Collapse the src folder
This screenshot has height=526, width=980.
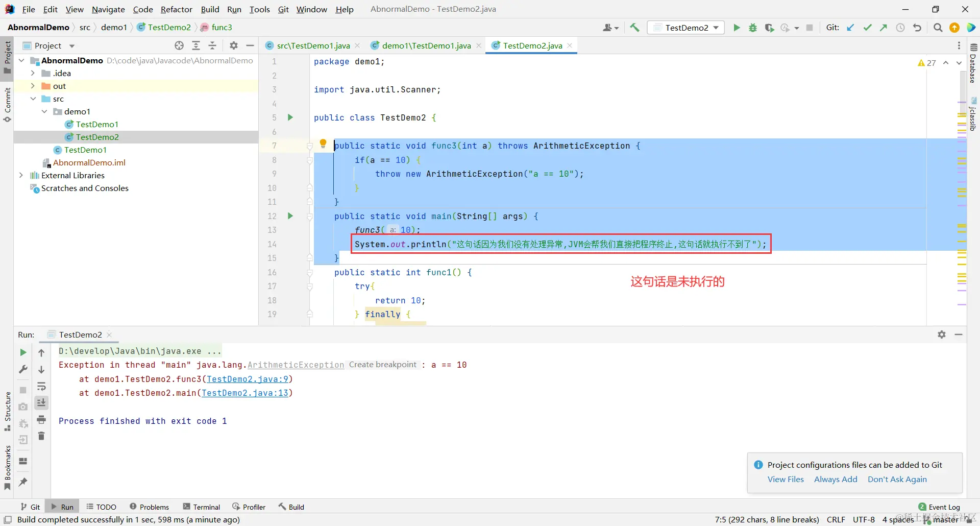33,99
